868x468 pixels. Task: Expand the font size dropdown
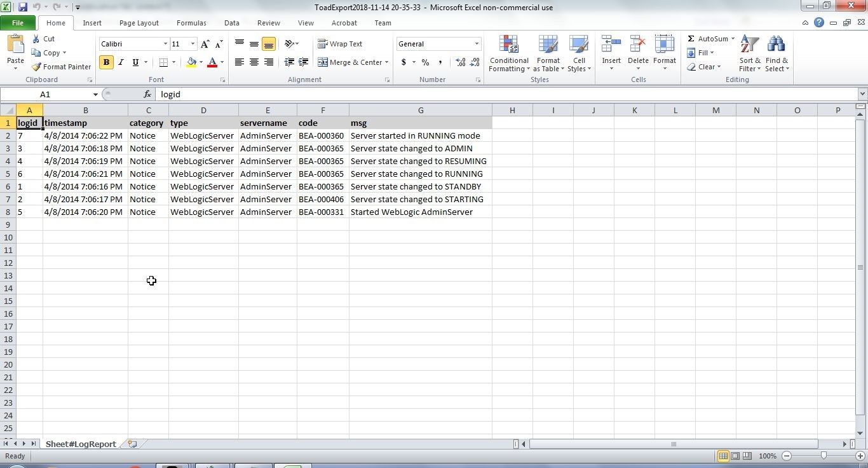tap(193, 44)
